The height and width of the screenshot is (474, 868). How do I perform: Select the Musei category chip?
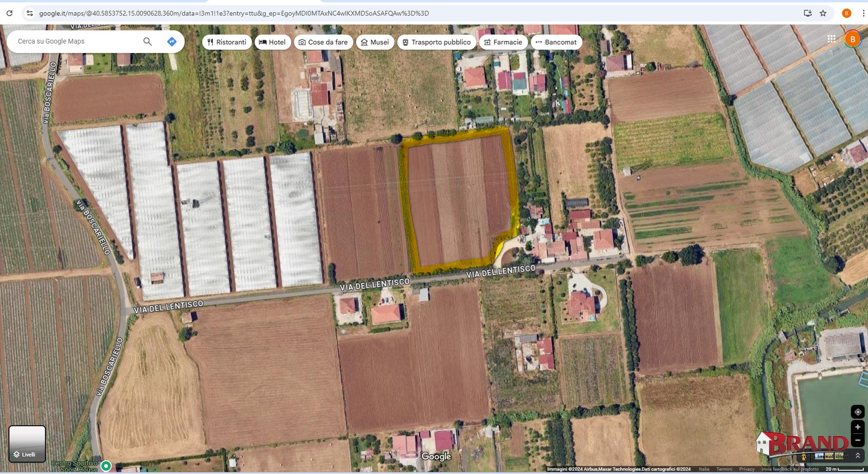pyautogui.click(x=375, y=42)
